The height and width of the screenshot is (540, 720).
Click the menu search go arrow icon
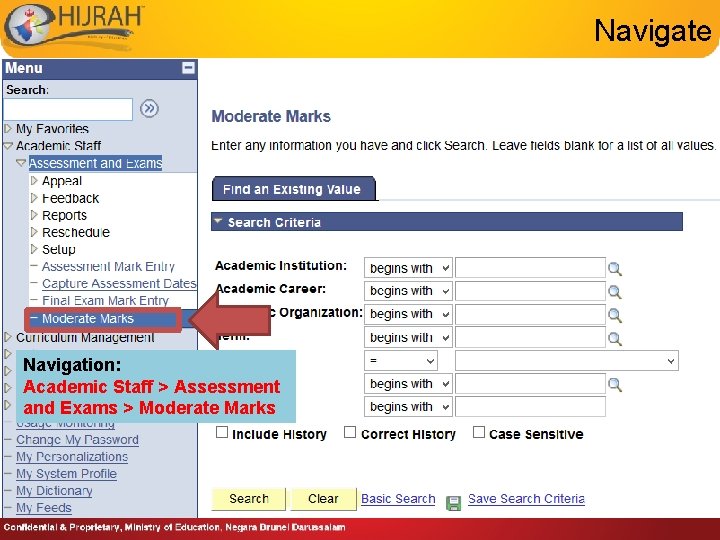coord(149,109)
